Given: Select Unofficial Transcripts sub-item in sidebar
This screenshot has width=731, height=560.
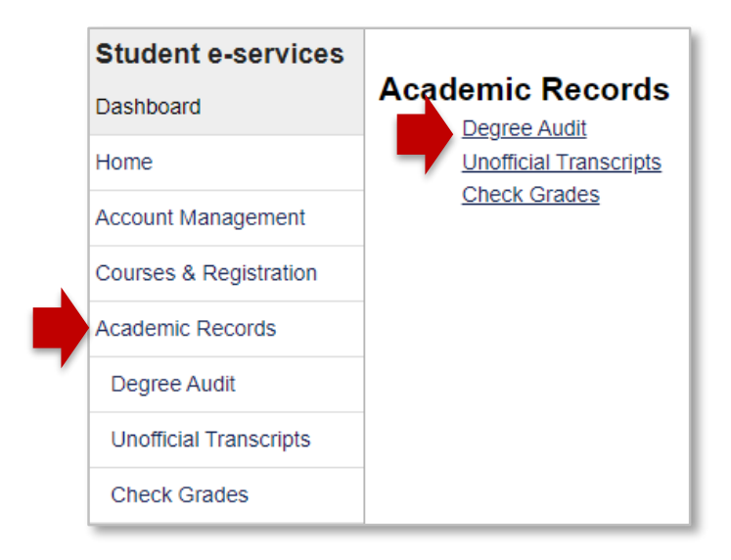Looking at the screenshot, I should pyautogui.click(x=210, y=440).
